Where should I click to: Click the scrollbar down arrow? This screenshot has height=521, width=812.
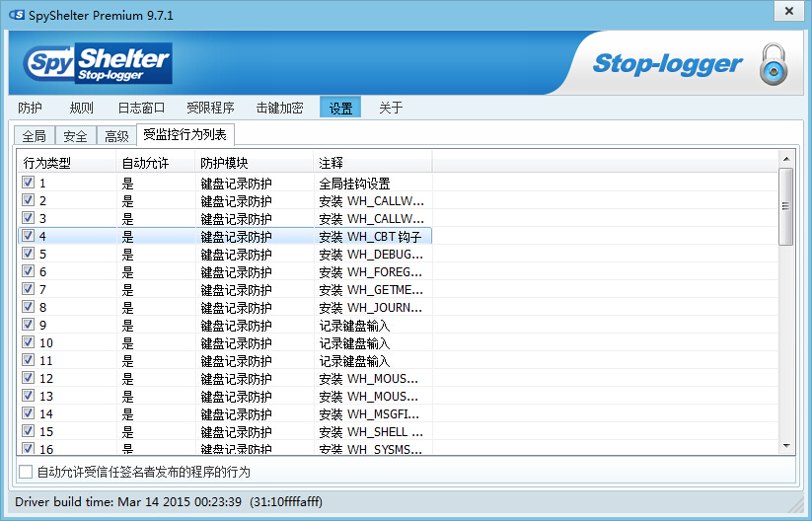click(x=786, y=446)
